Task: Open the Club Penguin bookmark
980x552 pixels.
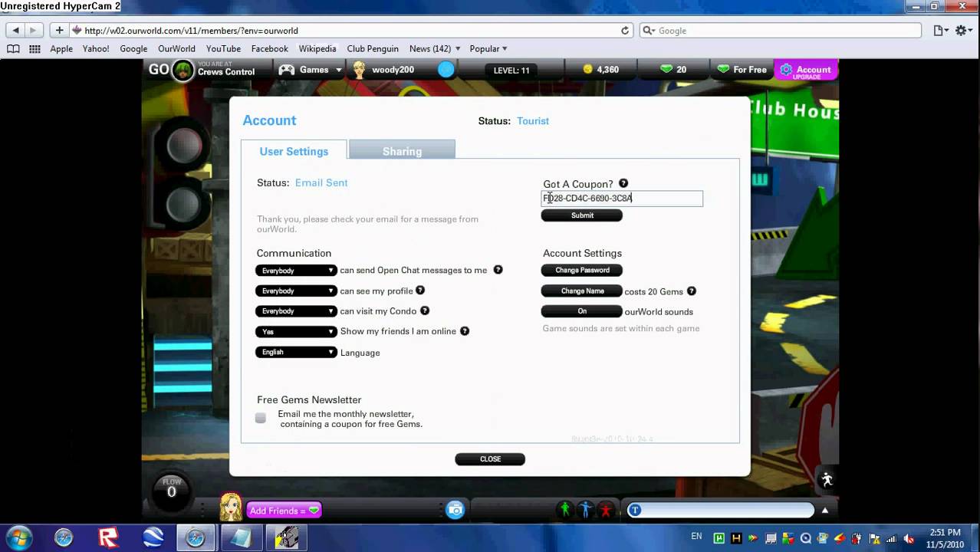Action: point(373,49)
